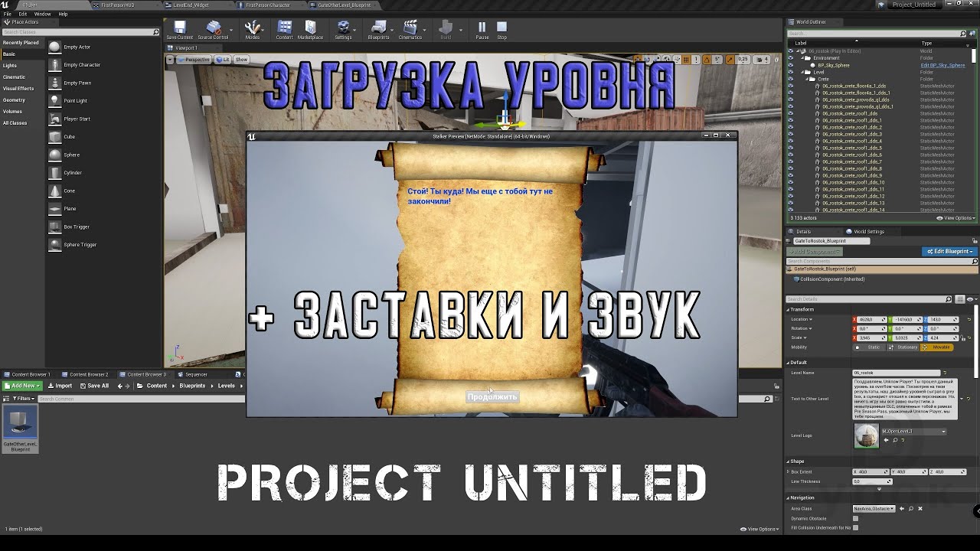Enable Fill Collision Underneath for Navmesh checkbox
This screenshot has width=980, height=551.
click(x=855, y=527)
